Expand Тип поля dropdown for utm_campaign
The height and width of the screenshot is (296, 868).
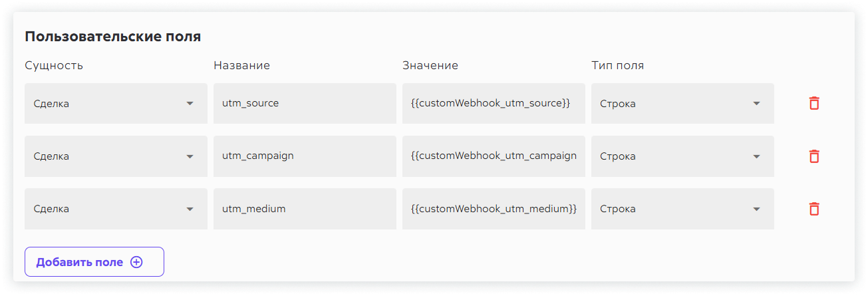pyautogui.click(x=682, y=156)
